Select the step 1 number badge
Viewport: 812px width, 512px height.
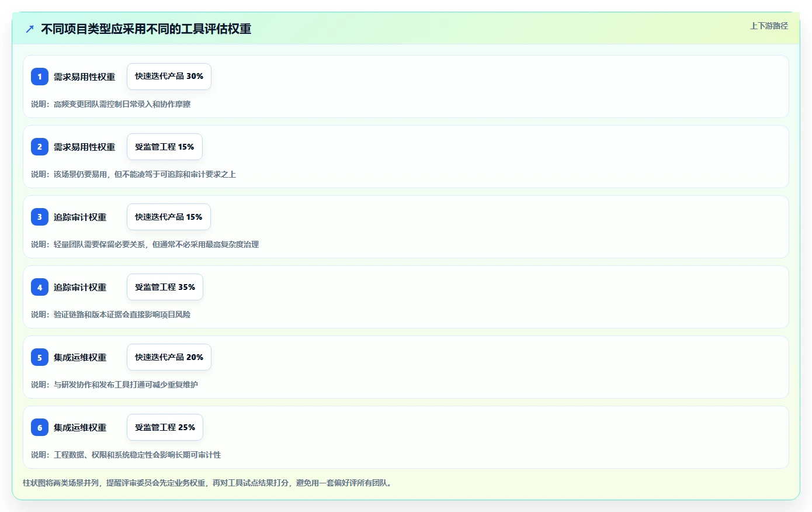click(x=40, y=77)
